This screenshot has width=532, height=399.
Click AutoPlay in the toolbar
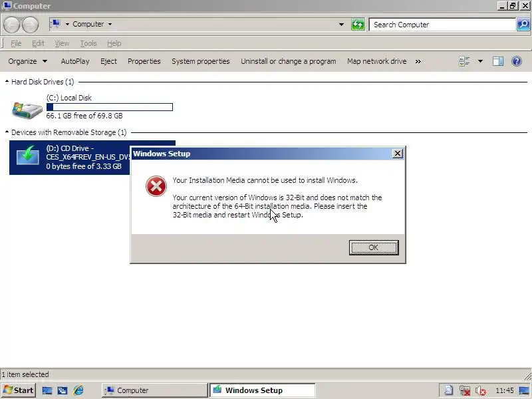(75, 61)
